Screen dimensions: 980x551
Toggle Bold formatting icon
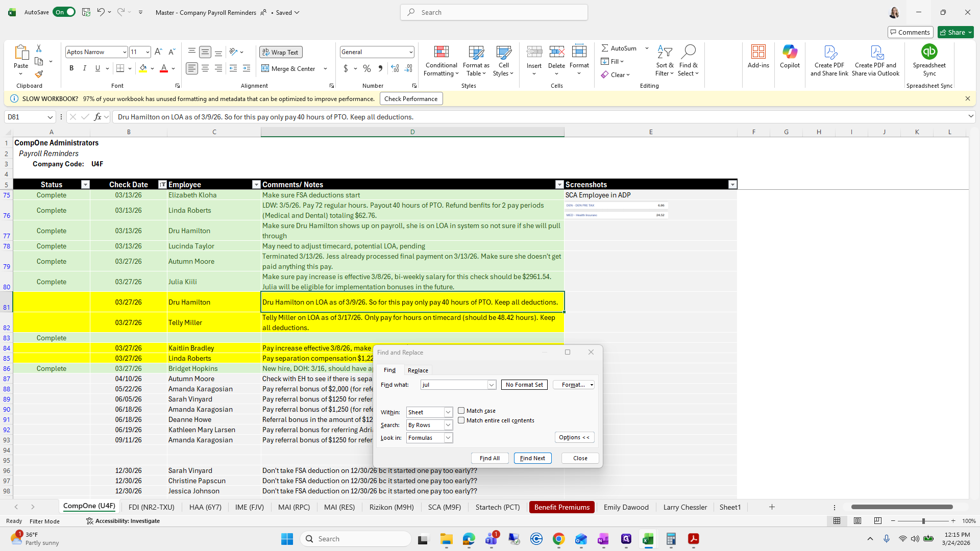[71, 68]
